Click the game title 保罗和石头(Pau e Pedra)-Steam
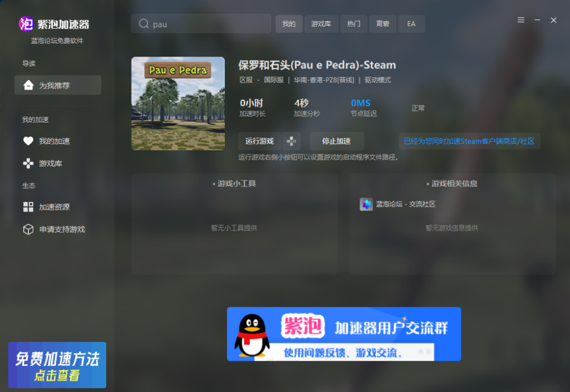The width and height of the screenshot is (570, 392). click(x=317, y=65)
